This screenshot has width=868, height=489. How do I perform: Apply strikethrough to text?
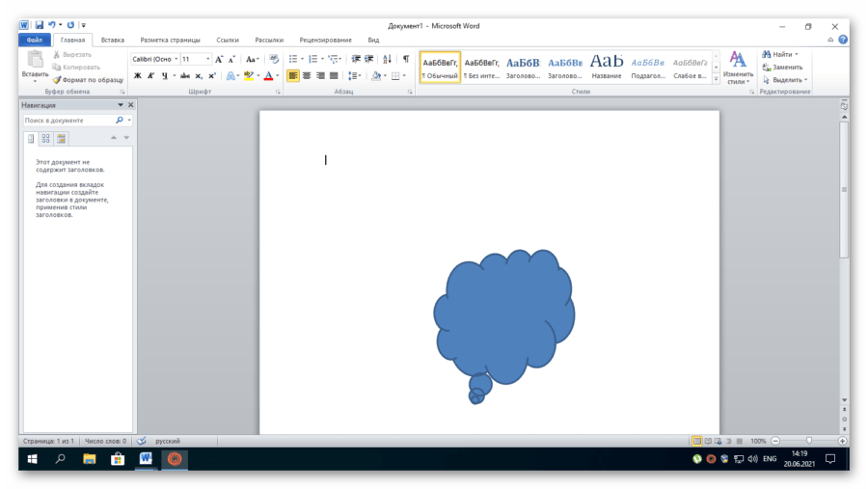pyautogui.click(x=184, y=75)
